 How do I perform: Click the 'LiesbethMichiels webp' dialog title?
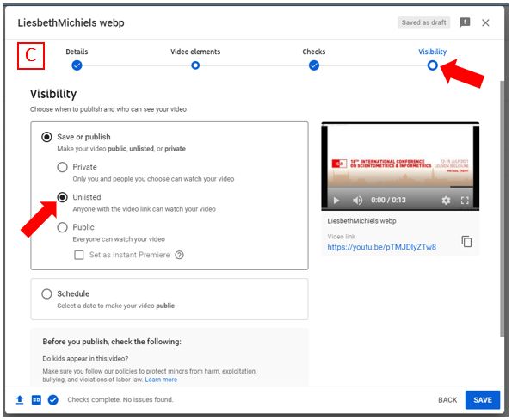point(71,23)
